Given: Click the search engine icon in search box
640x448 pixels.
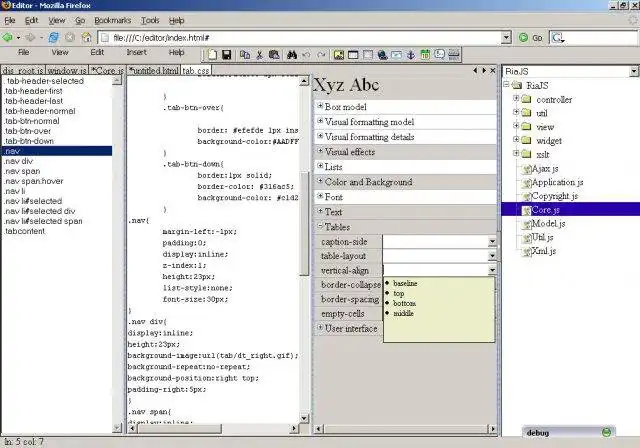Looking at the screenshot, I should pos(558,38).
